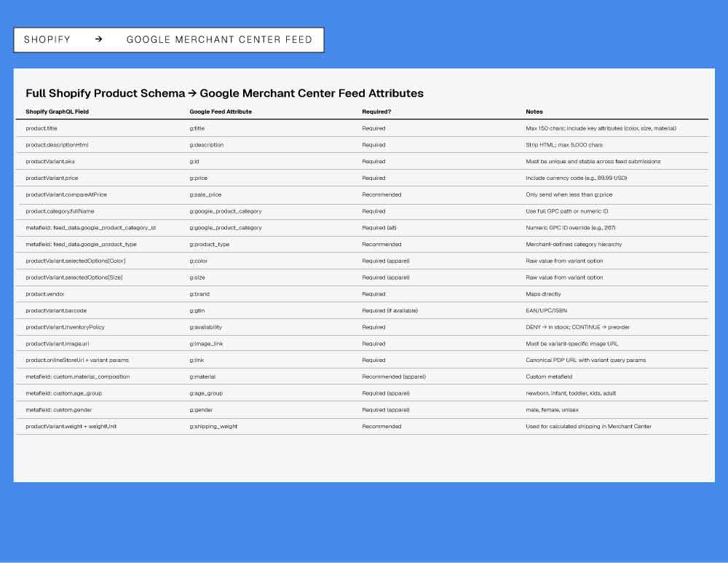The height and width of the screenshot is (563, 728).
Task: Click the unique and stable across feed submissions note
Action: (593, 162)
